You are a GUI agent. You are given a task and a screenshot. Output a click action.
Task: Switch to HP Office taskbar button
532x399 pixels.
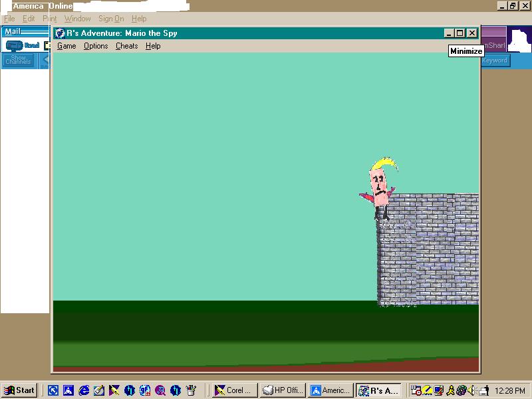click(283, 390)
